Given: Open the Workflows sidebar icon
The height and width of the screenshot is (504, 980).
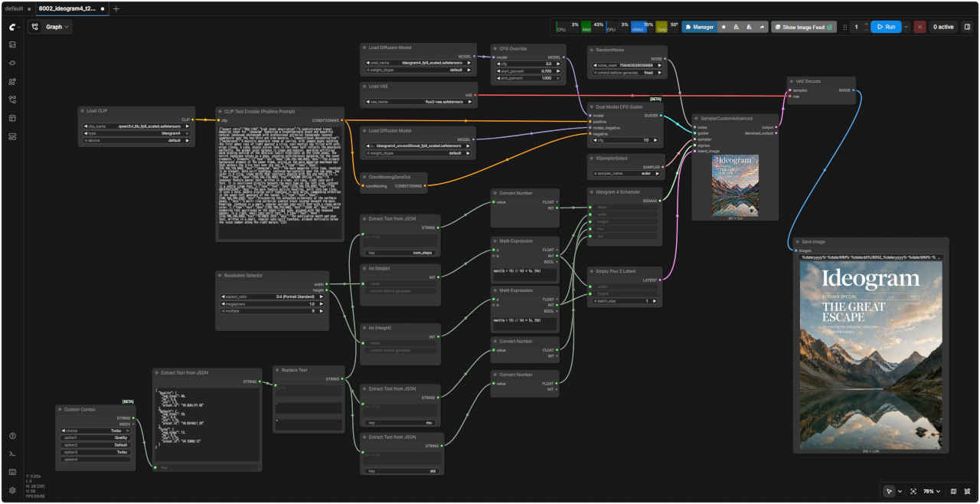Looking at the screenshot, I should click(12, 100).
